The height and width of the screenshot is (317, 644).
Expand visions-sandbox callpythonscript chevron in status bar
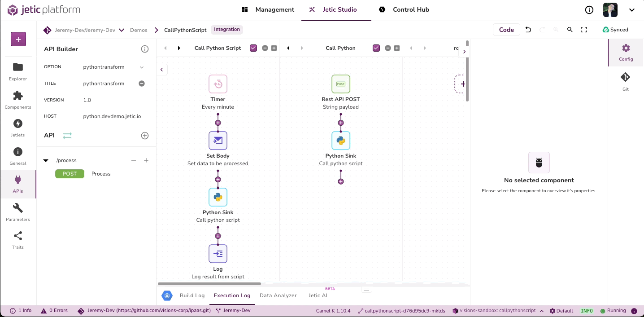(x=542, y=311)
